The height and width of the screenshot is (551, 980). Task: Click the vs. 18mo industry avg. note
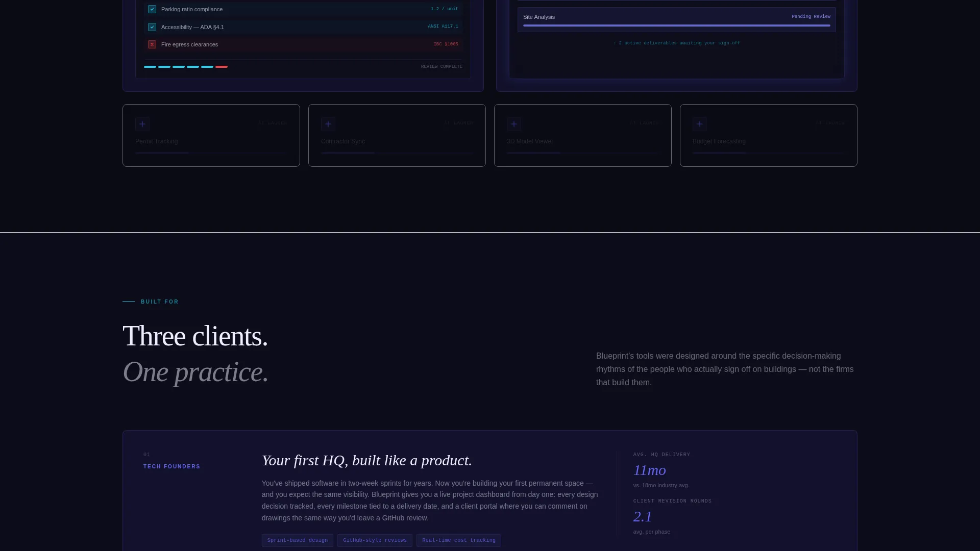[x=661, y=486]
